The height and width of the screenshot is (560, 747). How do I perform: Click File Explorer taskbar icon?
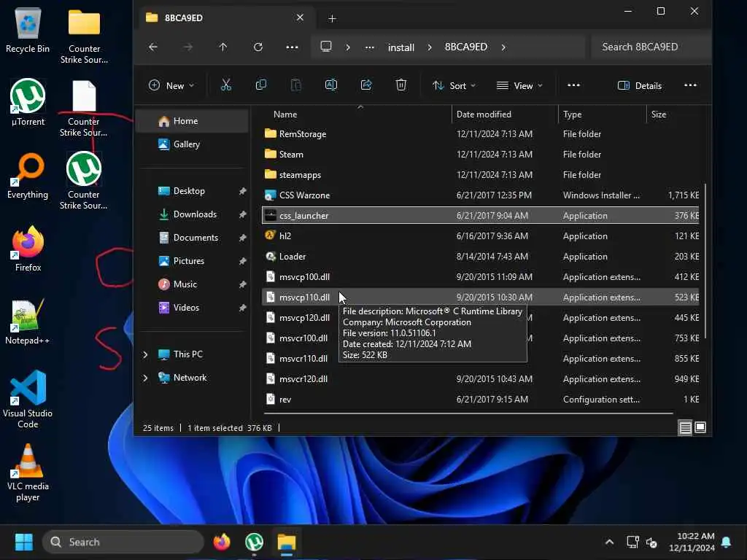pos(287,542)
